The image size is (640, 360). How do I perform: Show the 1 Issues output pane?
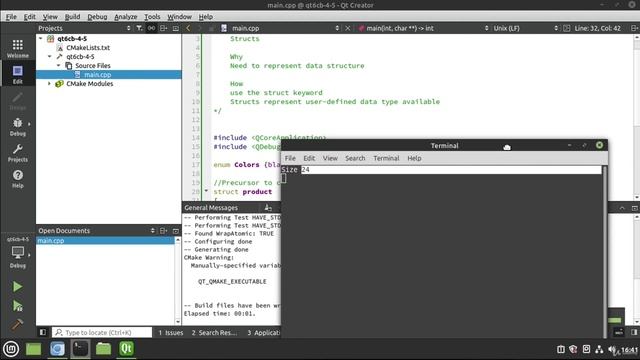[171, 333]
